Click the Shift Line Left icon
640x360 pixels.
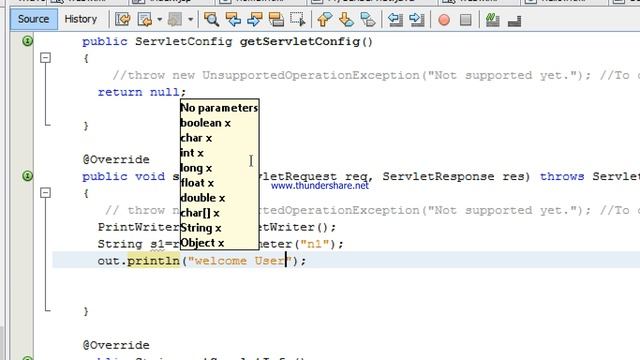[x=395, y=19]
